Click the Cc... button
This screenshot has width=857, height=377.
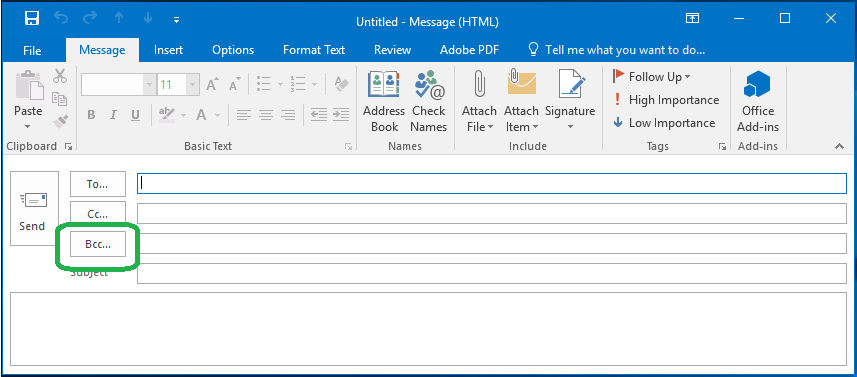click(98, 214)
